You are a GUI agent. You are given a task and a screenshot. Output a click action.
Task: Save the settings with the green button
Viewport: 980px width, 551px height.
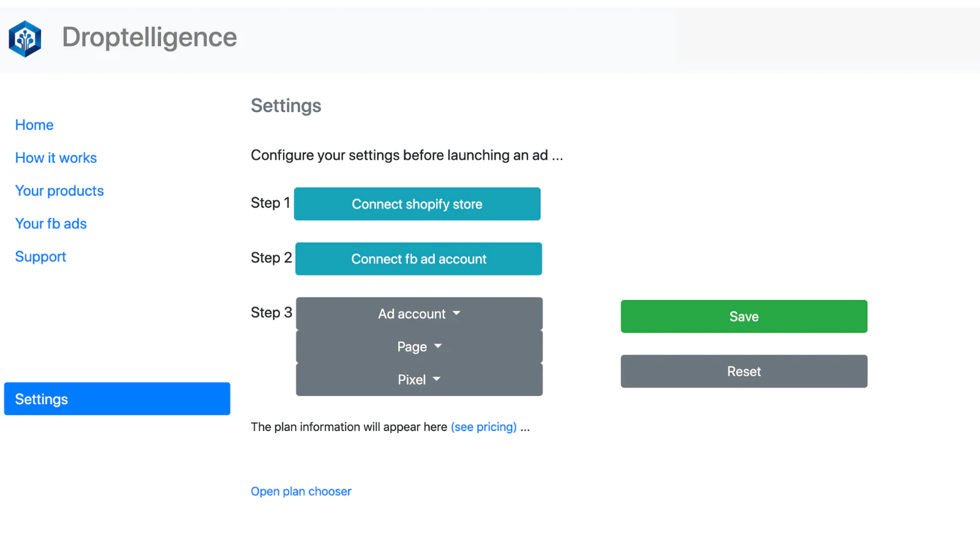(x=744, y=317)
